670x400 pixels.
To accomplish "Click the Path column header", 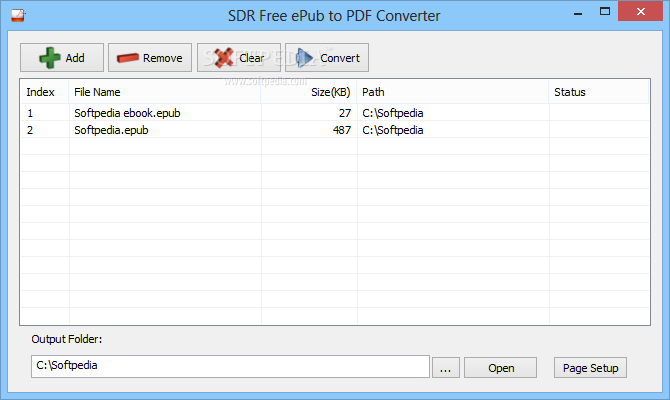I will [x=453, y=92].
